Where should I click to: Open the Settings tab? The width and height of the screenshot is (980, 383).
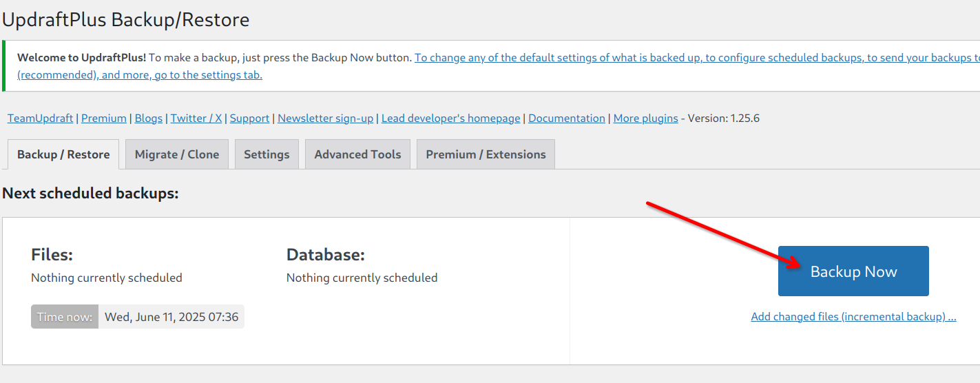tap(267, 154)
